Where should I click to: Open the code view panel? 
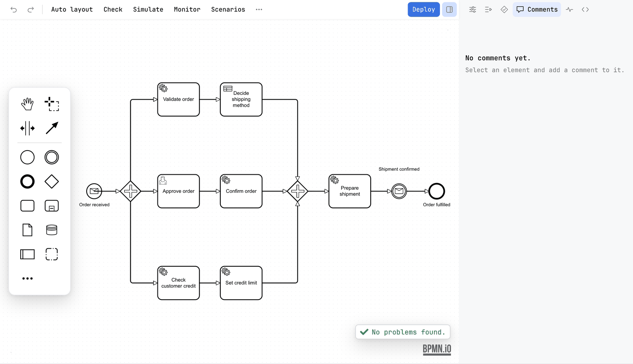[586, 9]
